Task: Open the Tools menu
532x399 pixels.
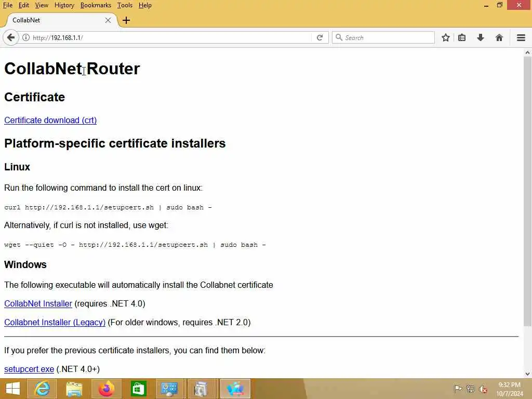Action: [x=125, y=5]
